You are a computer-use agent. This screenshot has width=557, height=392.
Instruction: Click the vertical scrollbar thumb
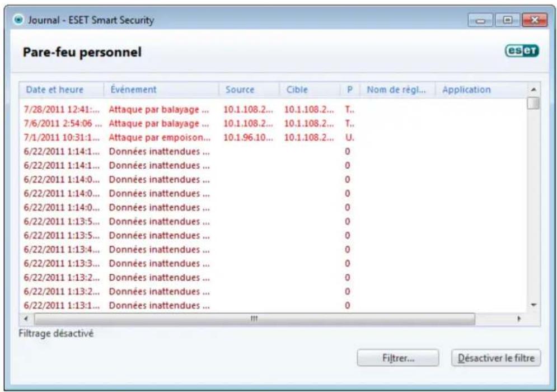pos(533,104)
